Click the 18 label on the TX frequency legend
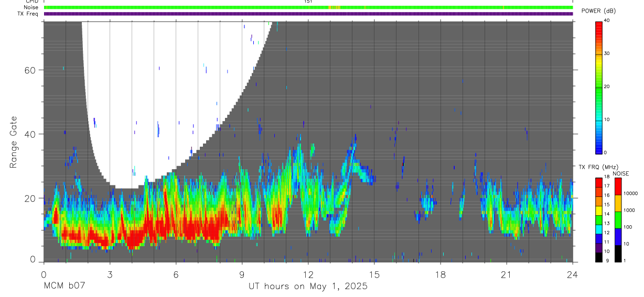644x297 pixels. point(606,177)
